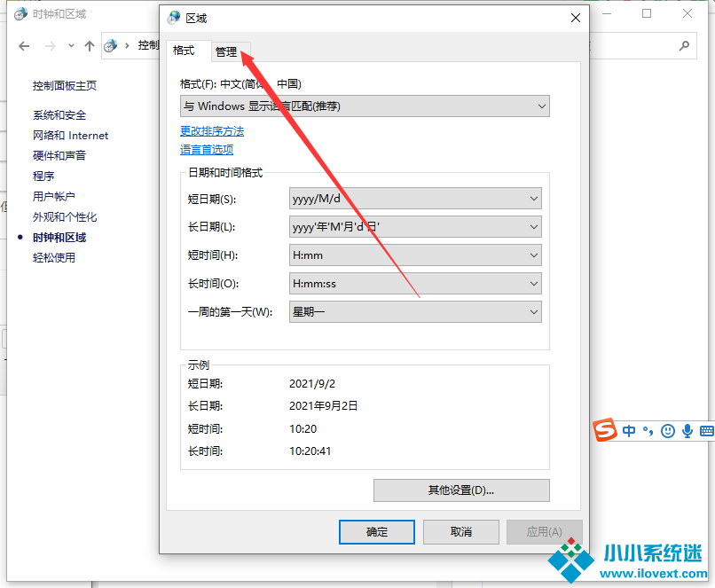Go back in Control Panel window
The image size is (715, 588).
pos(24,46)
